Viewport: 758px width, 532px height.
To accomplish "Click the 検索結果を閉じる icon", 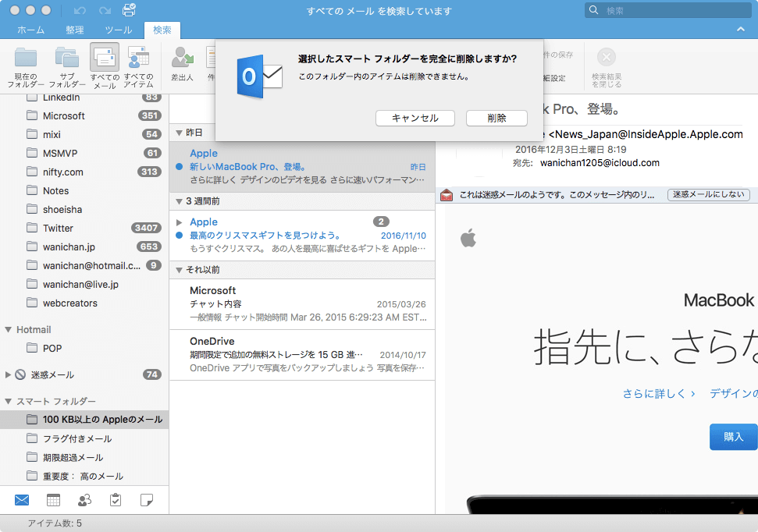I will (607, 57).
